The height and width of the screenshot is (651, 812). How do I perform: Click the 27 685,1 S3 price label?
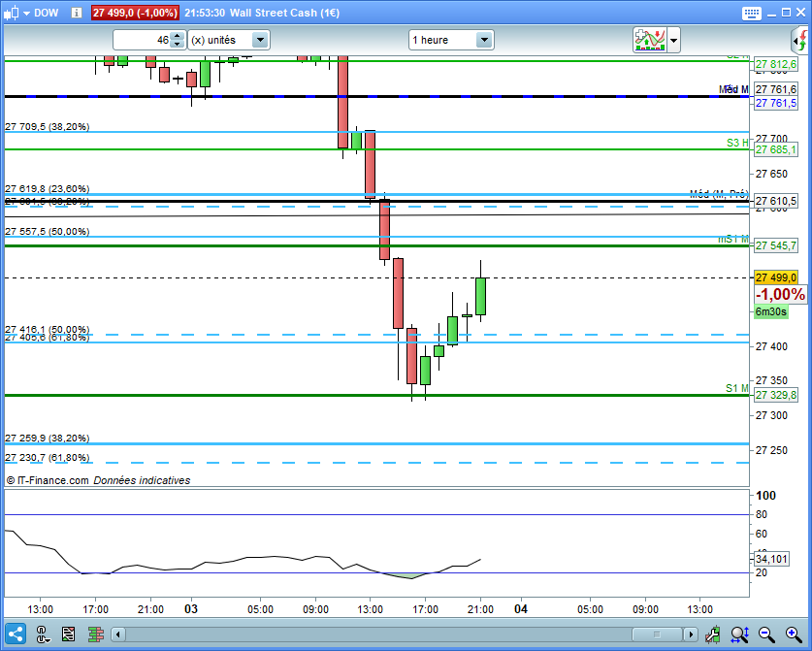click(776, 149)
